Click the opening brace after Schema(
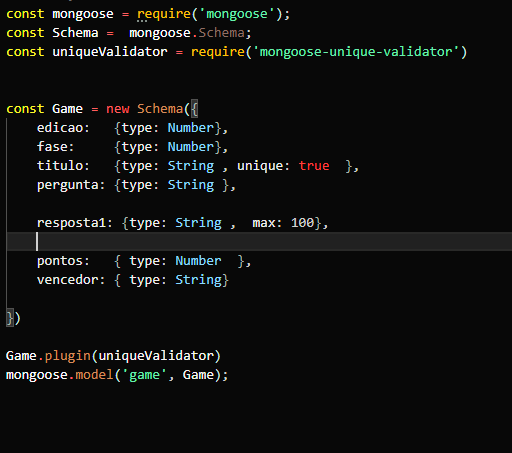This screenshot has width=512, height=453. coord(194,109)
